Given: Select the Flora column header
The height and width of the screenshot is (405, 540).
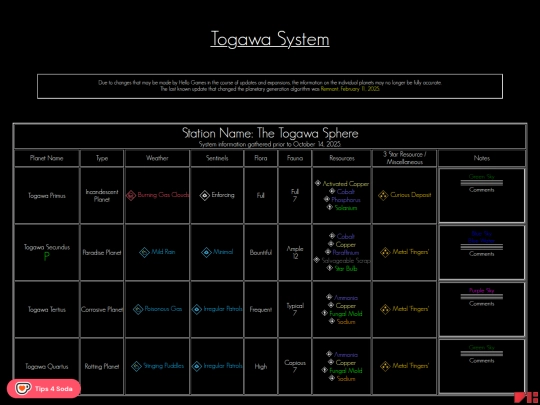Looking at the screenshot, I should pos(261,158).
